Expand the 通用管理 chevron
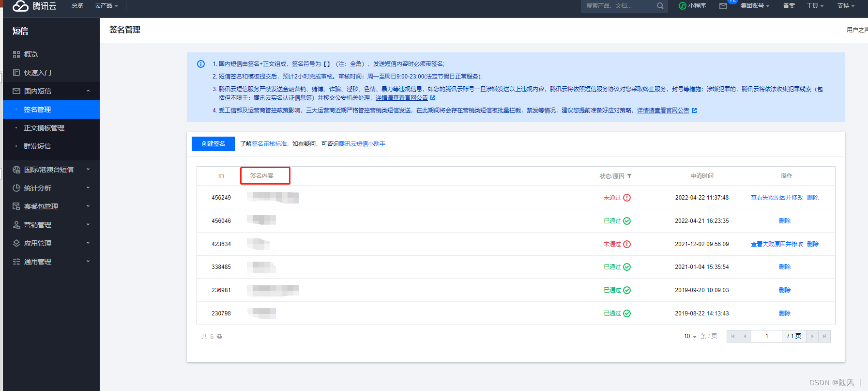Image resolution: width=868 pixels, height=391 pixels. tap(88, 262)
